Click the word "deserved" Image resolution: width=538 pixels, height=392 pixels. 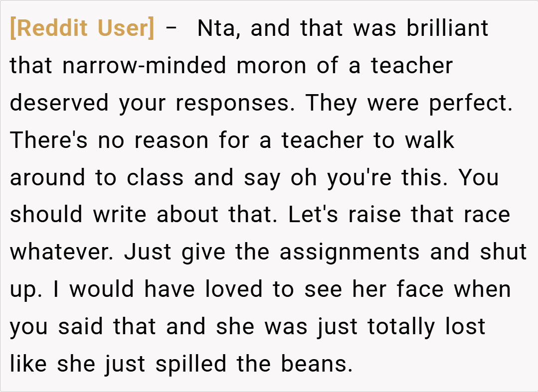(59, 103)
